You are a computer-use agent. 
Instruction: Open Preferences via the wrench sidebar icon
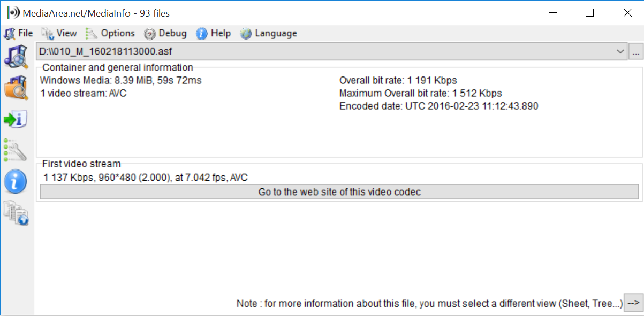(16, 150)
